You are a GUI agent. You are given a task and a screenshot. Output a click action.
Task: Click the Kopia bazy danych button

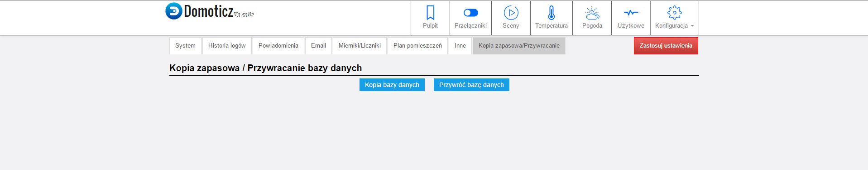tap(392, 85)
